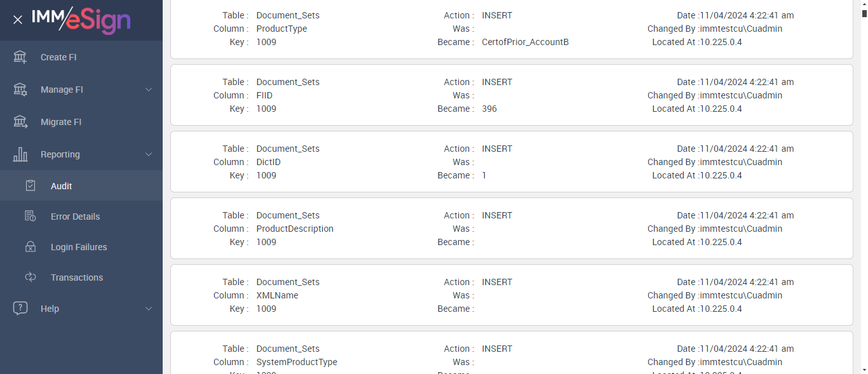This screenshot has width=868, height=374.
Task: Go to Login Failures page
Action: (79, 247)
